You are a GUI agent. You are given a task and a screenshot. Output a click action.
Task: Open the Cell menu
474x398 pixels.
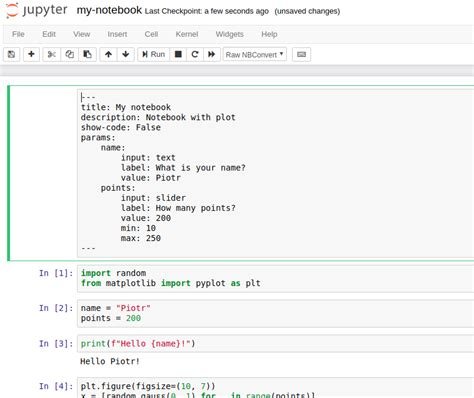click(151, 34)
